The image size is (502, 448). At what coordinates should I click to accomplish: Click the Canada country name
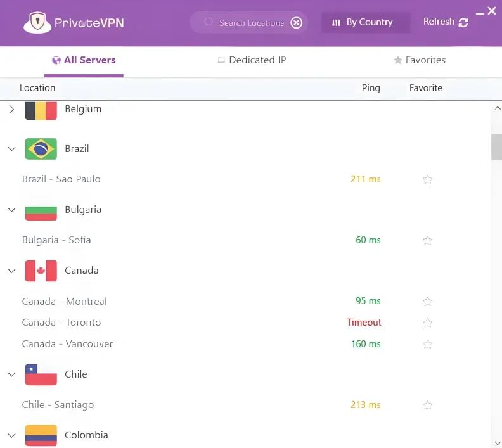coord(81,271)
